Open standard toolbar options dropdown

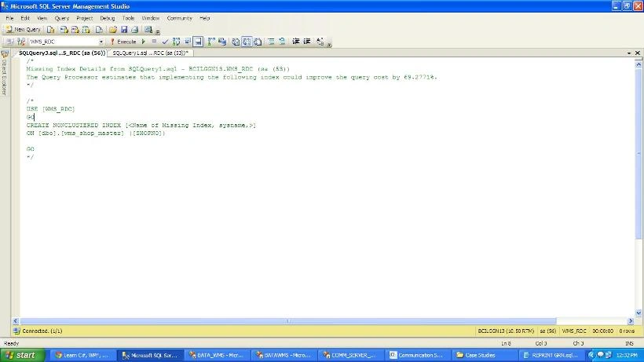158,31
